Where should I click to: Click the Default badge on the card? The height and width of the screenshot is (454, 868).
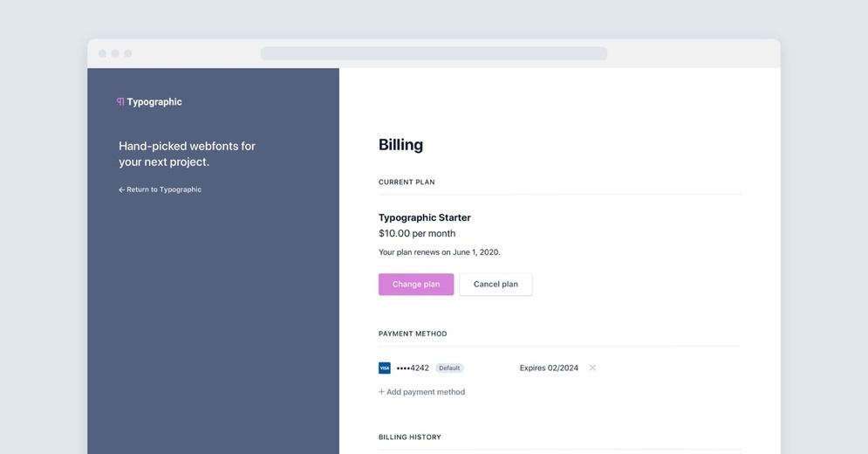pyautogui.click(x=449, y=368)
